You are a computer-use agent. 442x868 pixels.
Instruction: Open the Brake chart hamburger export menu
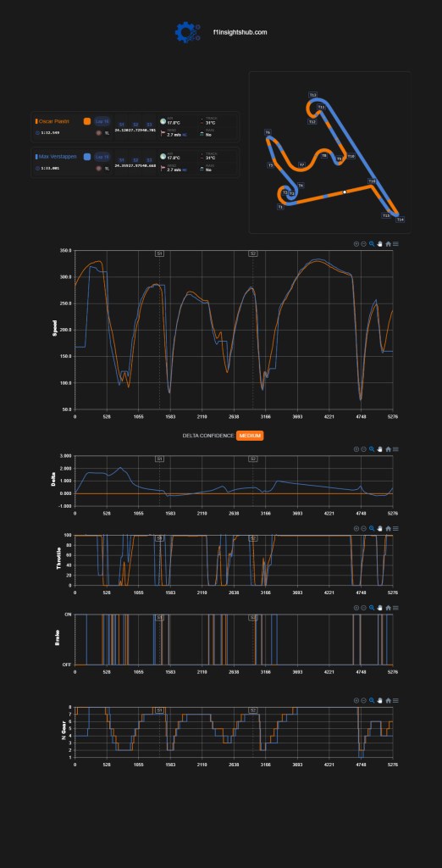395,608
